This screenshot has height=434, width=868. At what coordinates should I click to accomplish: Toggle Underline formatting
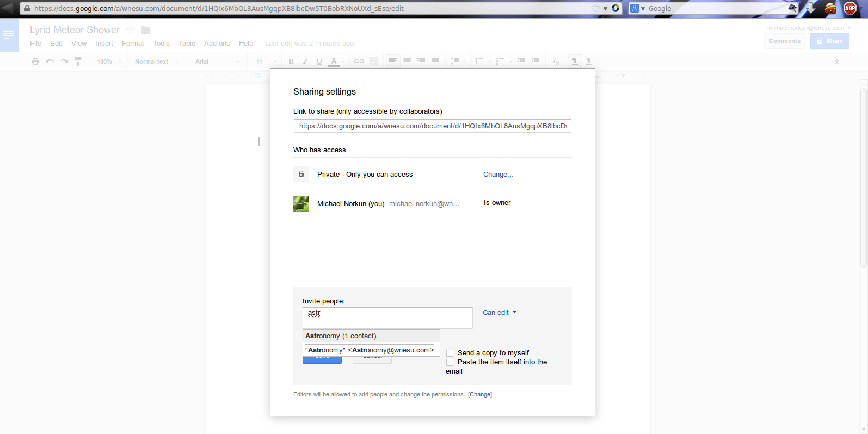tap(319, 61)
